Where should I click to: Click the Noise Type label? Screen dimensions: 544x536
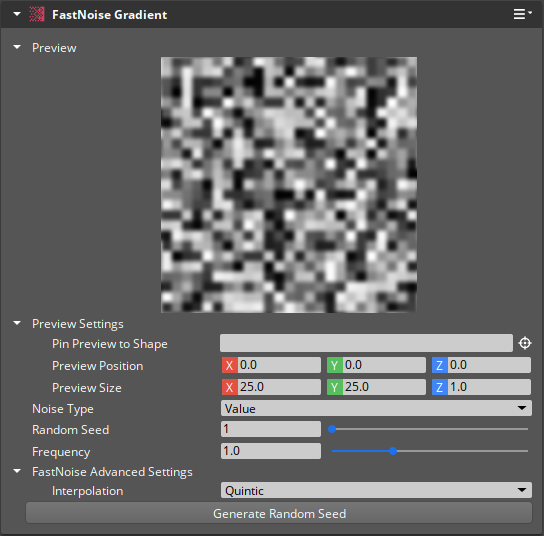(63, 409)
